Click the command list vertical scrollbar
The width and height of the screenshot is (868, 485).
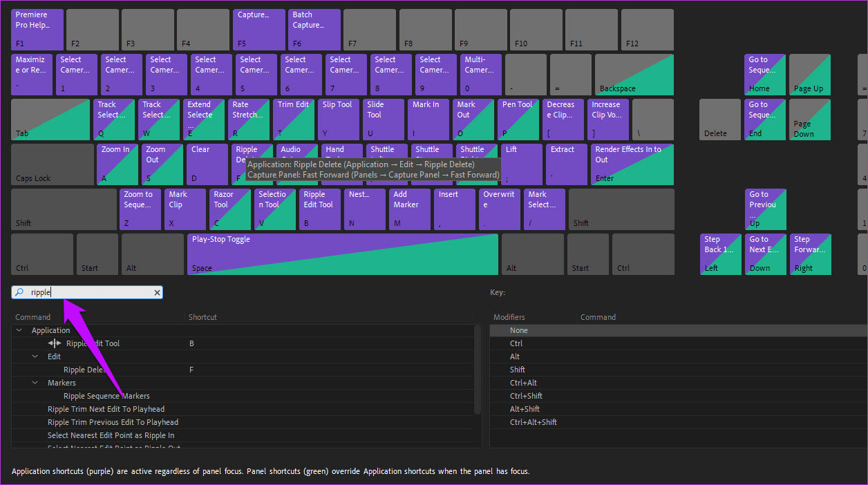tap(478, 370)
